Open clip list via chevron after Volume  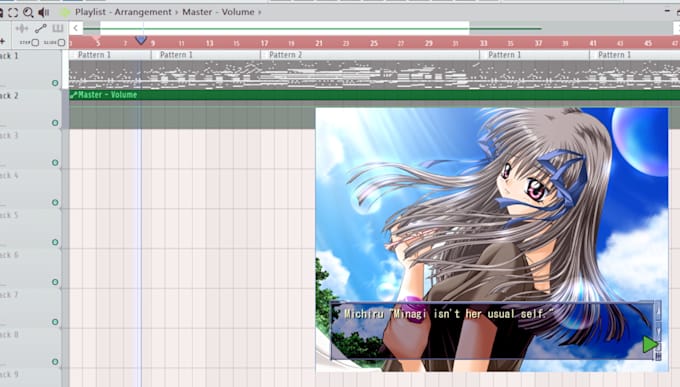pyautogui.click(x=260, y=12)
